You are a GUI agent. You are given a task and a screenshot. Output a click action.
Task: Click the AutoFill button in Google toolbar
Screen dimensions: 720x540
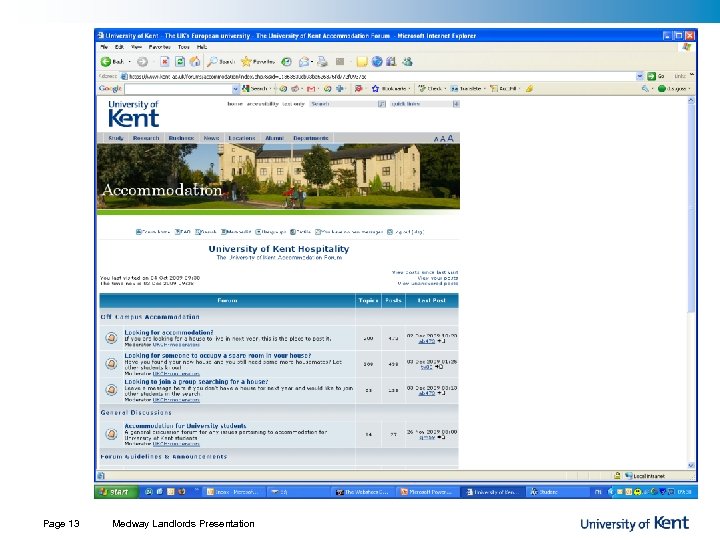click(x=504, y=89)
